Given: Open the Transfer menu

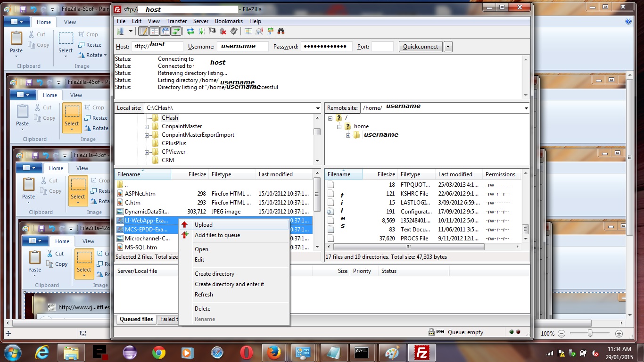Looking at the screenshot, I should coord(176,21).
